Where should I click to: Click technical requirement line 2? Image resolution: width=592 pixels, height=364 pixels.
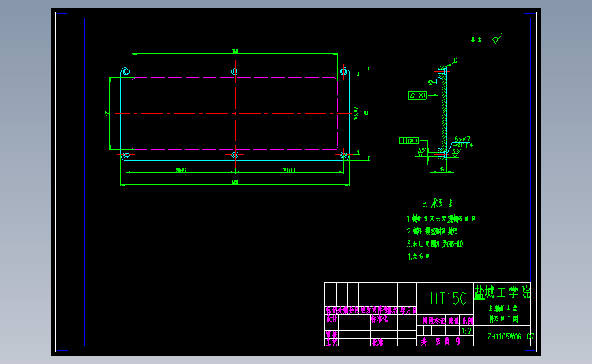pos(432,231)
